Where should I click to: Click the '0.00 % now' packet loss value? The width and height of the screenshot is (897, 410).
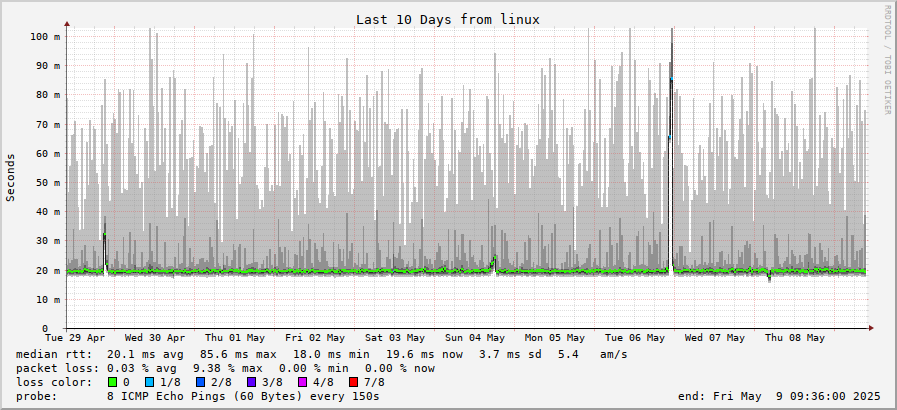coord(399,368)
